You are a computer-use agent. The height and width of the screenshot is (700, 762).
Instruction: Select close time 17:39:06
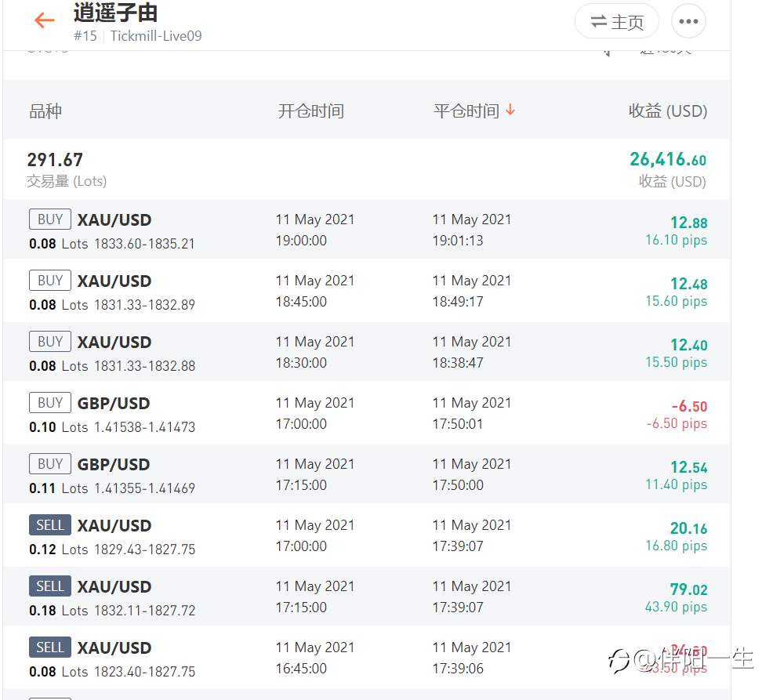point(458,669)
